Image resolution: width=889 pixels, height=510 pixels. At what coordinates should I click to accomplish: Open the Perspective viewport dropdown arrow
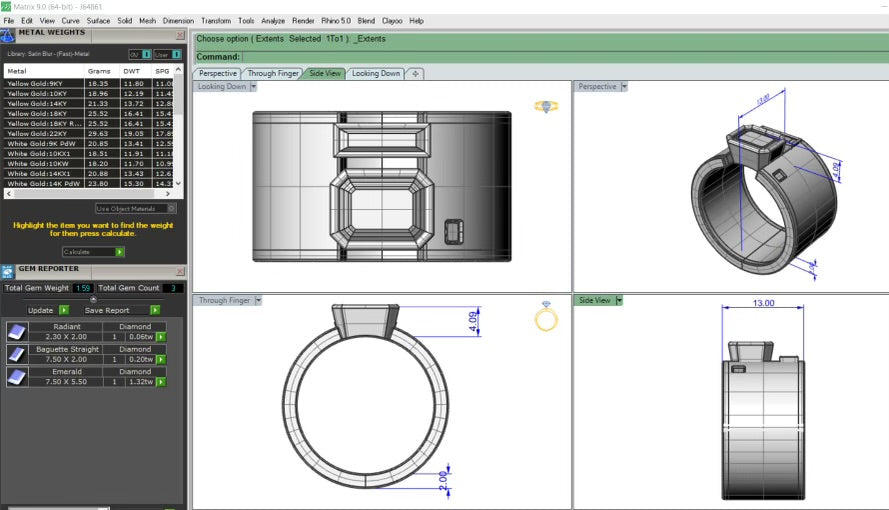(x=624, y=87)
